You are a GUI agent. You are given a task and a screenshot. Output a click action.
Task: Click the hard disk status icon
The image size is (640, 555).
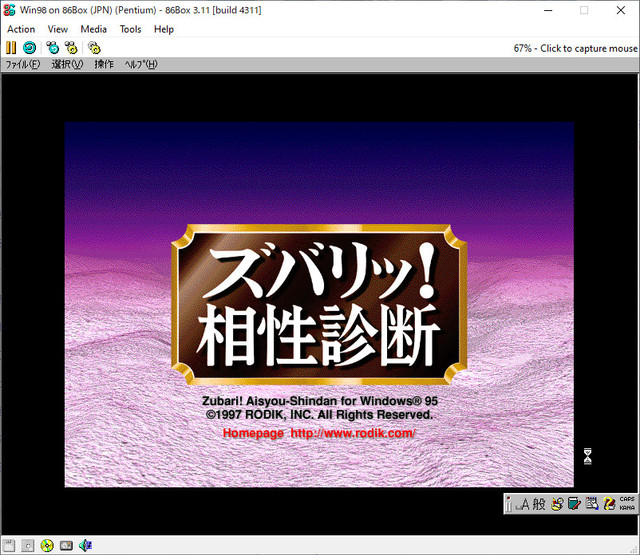click(66, 545)
